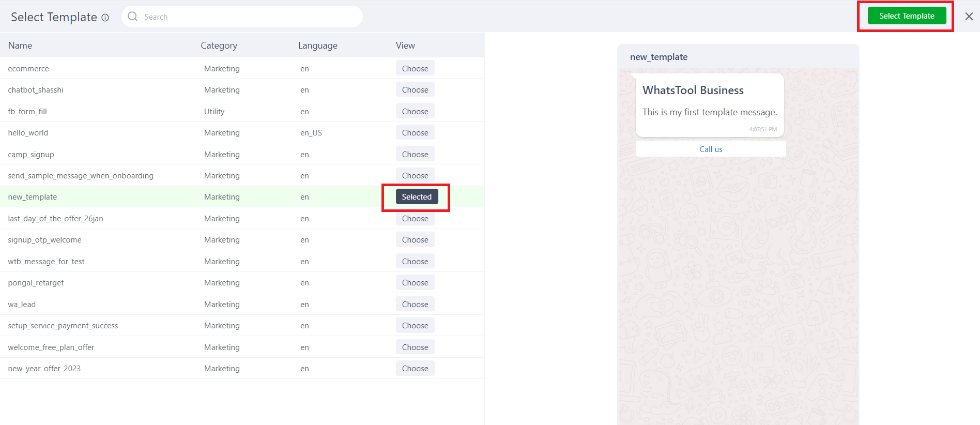
Task: Select welcome_free_plan_offer name text
Action: pos(51,347)
